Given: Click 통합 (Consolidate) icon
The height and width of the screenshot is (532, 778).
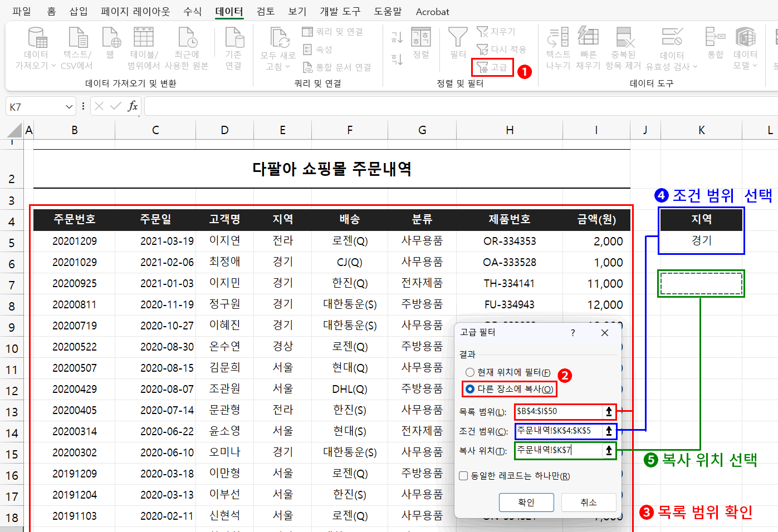Looking at the screenshot, I should coord(715,37).
